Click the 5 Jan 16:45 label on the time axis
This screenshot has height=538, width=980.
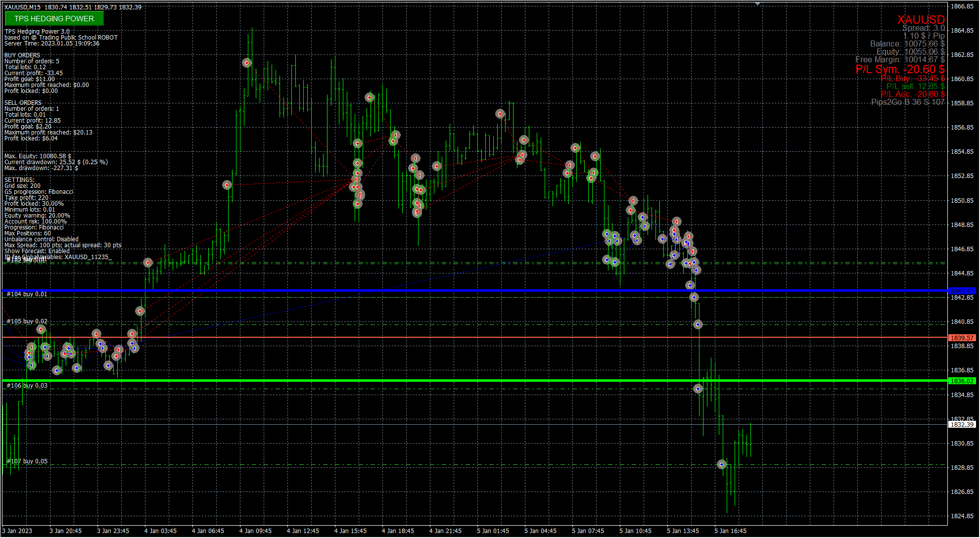pyautogui.click(x=731, y=531)
